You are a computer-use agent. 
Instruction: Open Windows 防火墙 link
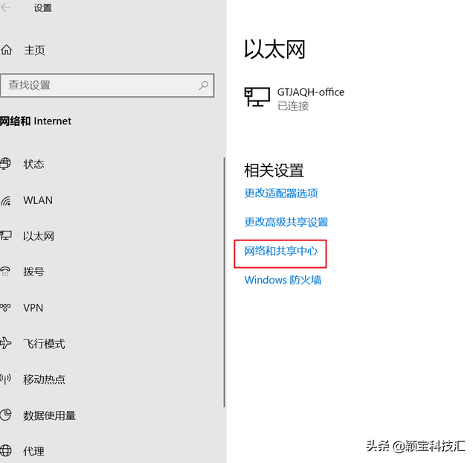[283, 280]
